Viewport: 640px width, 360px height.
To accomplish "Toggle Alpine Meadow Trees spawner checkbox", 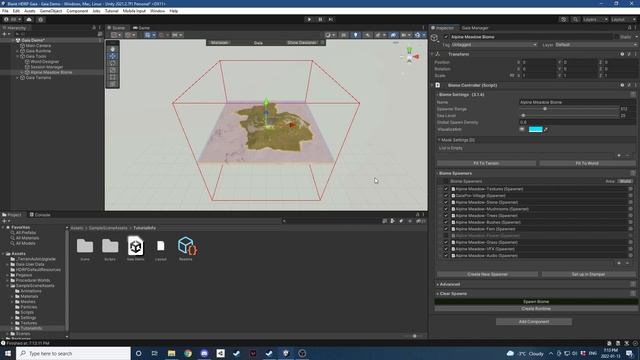I will click(x=446, y=216).
